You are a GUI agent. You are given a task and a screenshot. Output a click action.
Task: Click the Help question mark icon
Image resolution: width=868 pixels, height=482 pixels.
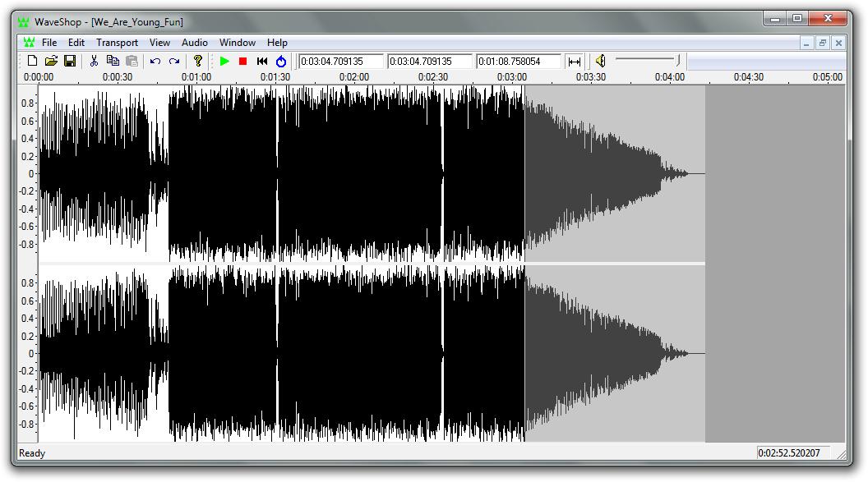click(198, 61)
